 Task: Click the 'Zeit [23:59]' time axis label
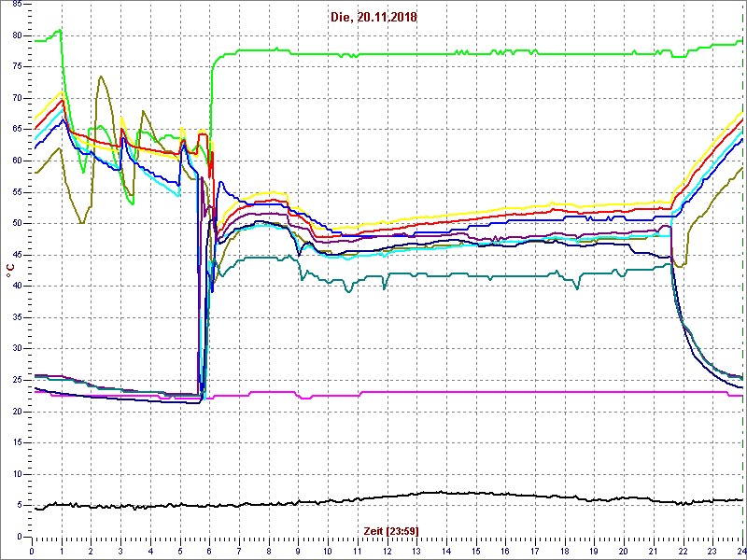(x=391, y=530)
